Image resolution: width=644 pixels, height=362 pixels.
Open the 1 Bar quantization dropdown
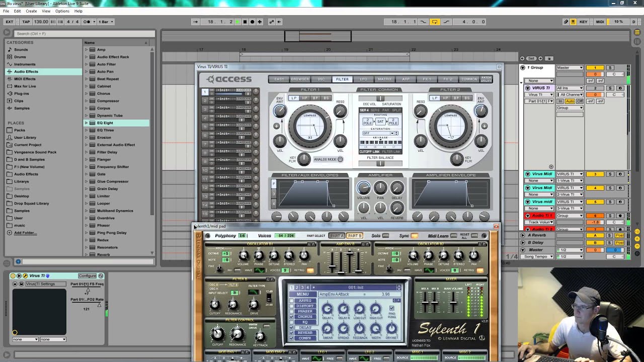click(x=106, y=22)
